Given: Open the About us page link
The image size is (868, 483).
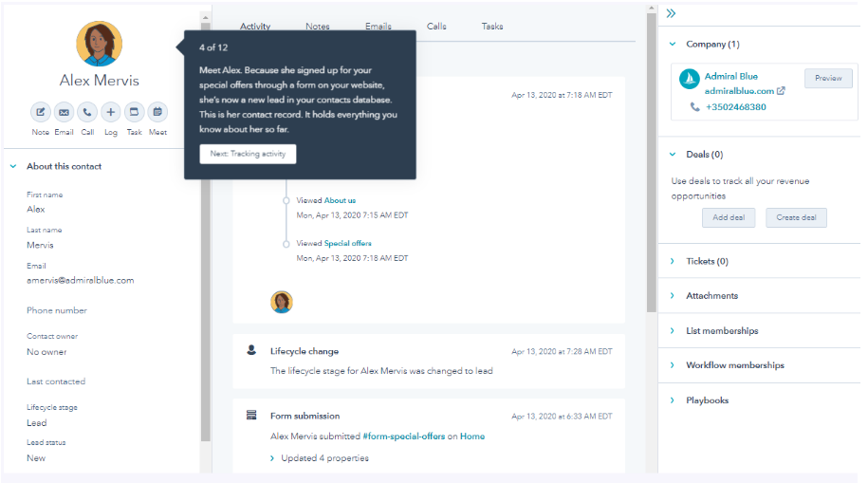Looking at the screenshot, I should [340, 200].
